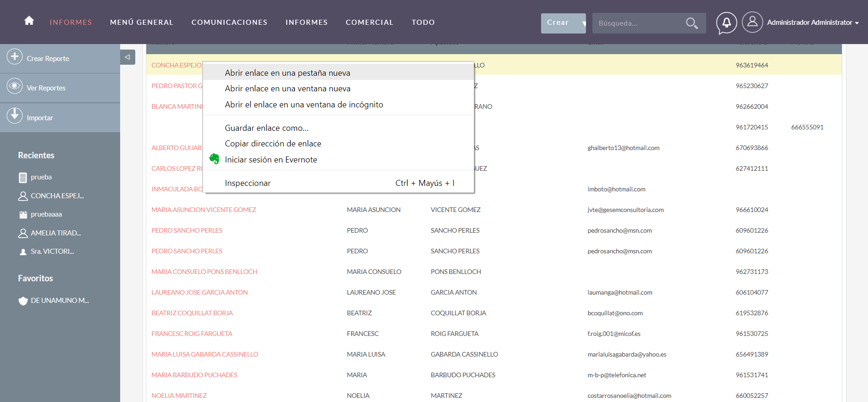This screenshot has width=868, height=402.
Task: Open recent AMELIA TIRAD...
Action: tap(55, 233)
